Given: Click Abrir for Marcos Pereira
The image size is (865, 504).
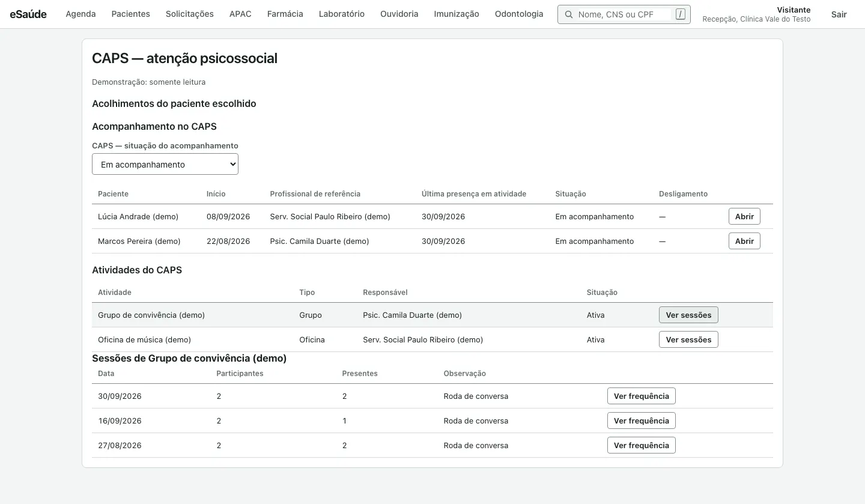Looking at the screenshot, I should click(x=744, y=241).
